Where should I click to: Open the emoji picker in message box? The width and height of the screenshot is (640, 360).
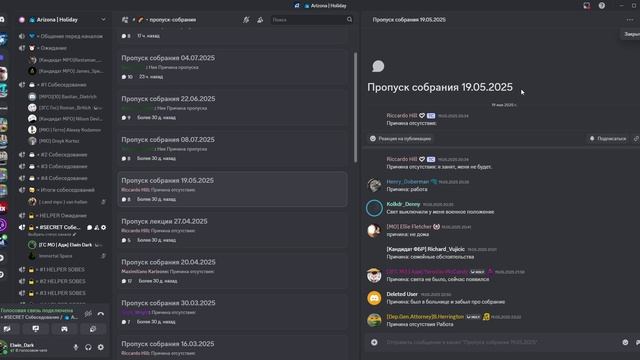coord(625,342)
